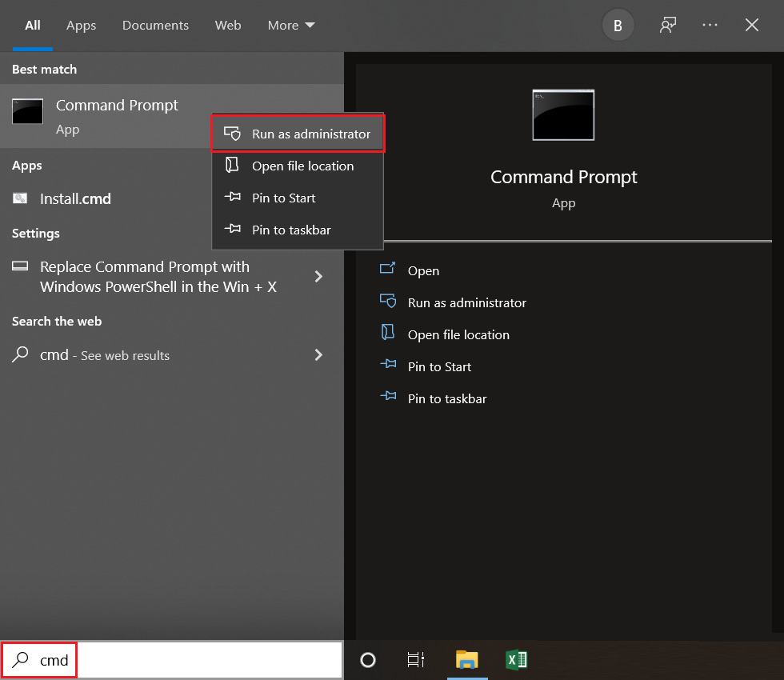Image resolution: width=784 pixels, height=680 pixels.
Task: Click the cmd search input field
Action: 171,660
